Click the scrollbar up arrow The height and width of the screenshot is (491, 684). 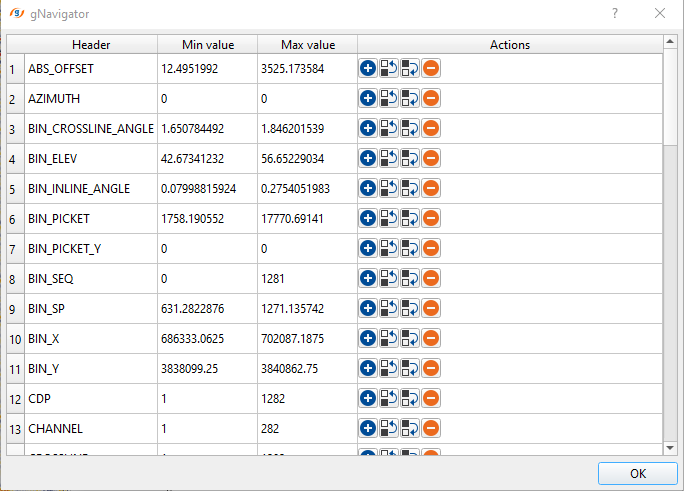pyautogui.click(x=670, y=42)
